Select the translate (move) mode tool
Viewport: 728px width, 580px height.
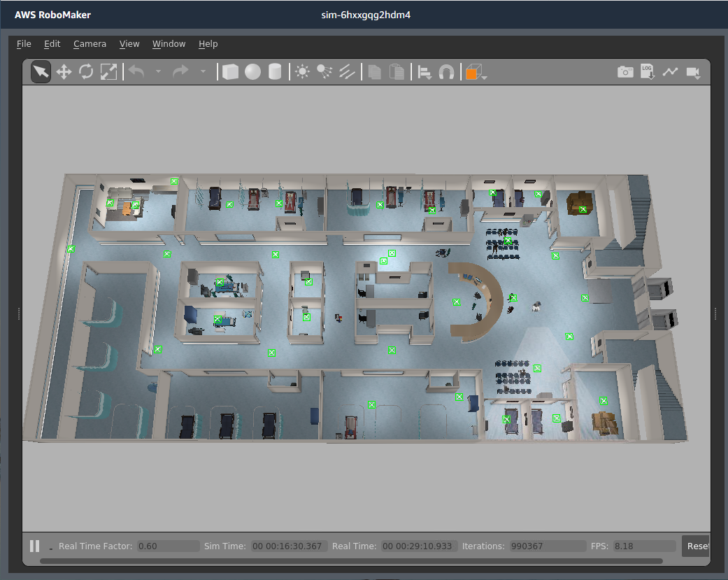64,71
